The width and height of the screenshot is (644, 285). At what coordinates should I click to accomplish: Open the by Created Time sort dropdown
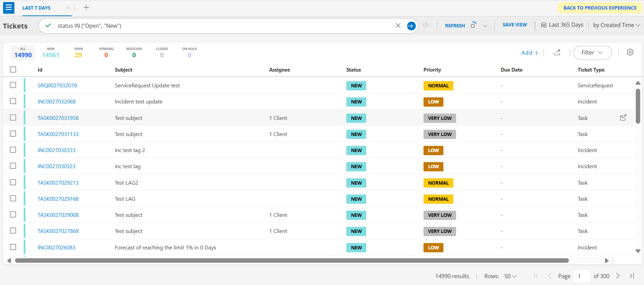tap(616, 25)
